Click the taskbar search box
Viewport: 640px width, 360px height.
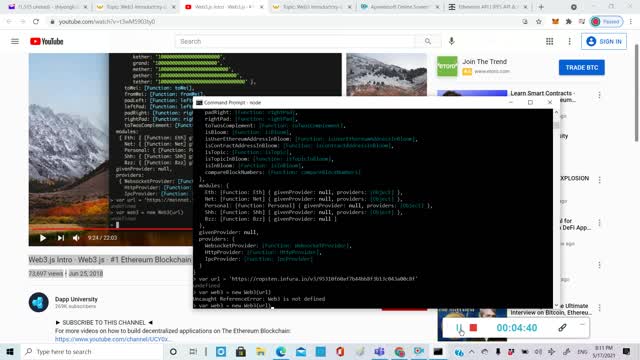pos(92,351)
